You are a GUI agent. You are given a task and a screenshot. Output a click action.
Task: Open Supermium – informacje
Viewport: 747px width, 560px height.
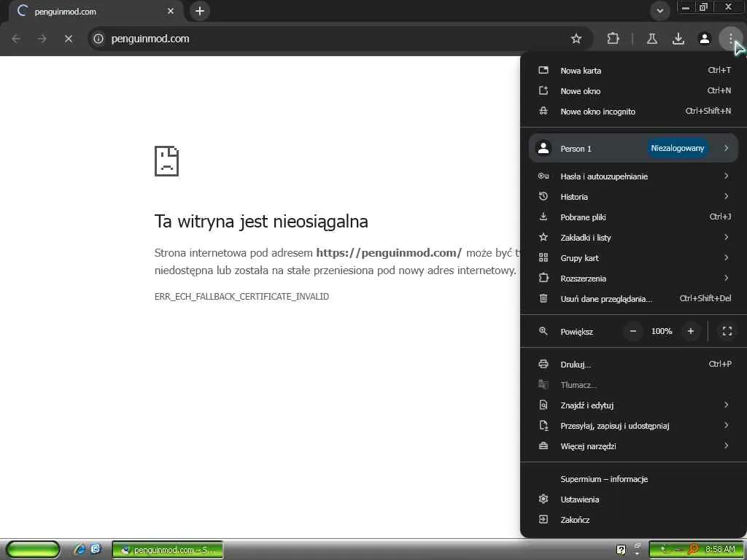[633, 479]
